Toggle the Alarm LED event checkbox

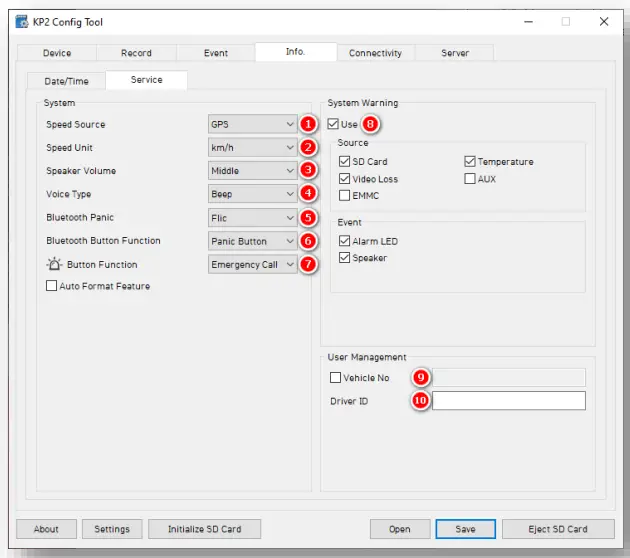tap(344, 241)
